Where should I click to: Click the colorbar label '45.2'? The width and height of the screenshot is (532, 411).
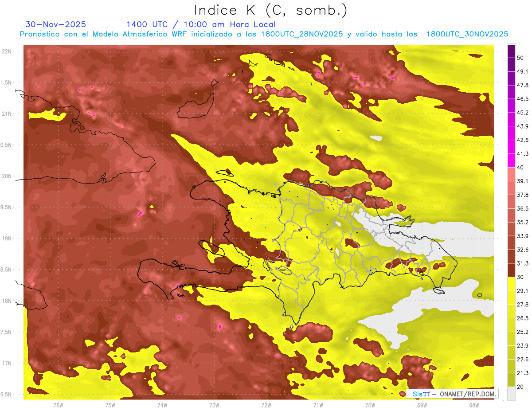(523, 113)
